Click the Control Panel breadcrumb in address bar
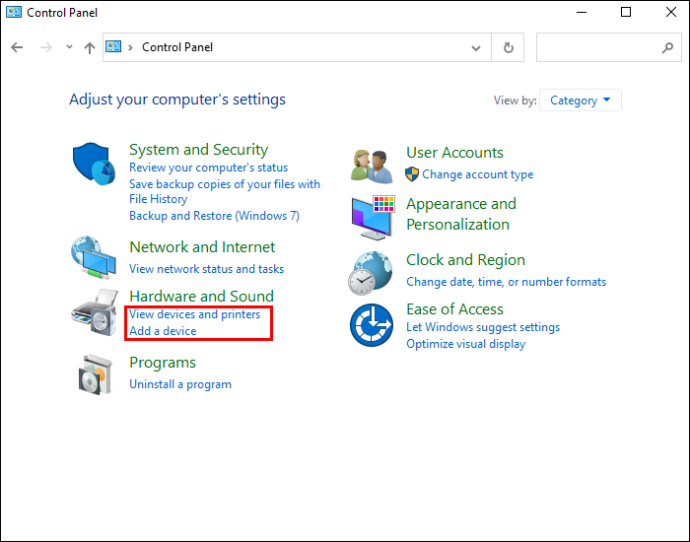This screenshot has height=542, width=690. pyautogui.click(x=177, y=47)
